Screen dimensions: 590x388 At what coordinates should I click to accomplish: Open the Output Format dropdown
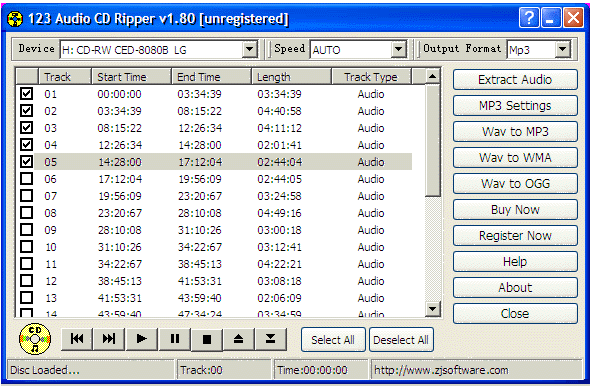(x=563, y=49)
